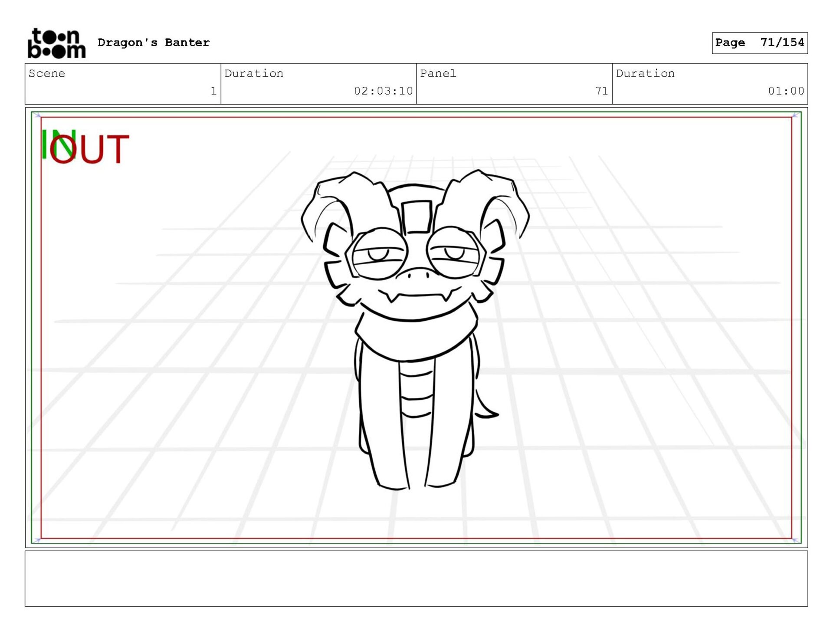
Task: Click the bottom-right camera frame corner marker
Action: coord(795,540)
